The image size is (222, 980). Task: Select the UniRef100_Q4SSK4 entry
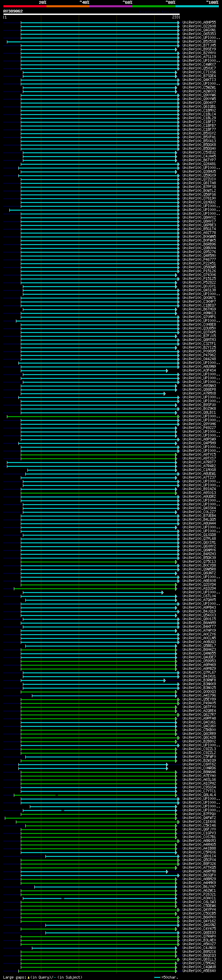[199, 508]
